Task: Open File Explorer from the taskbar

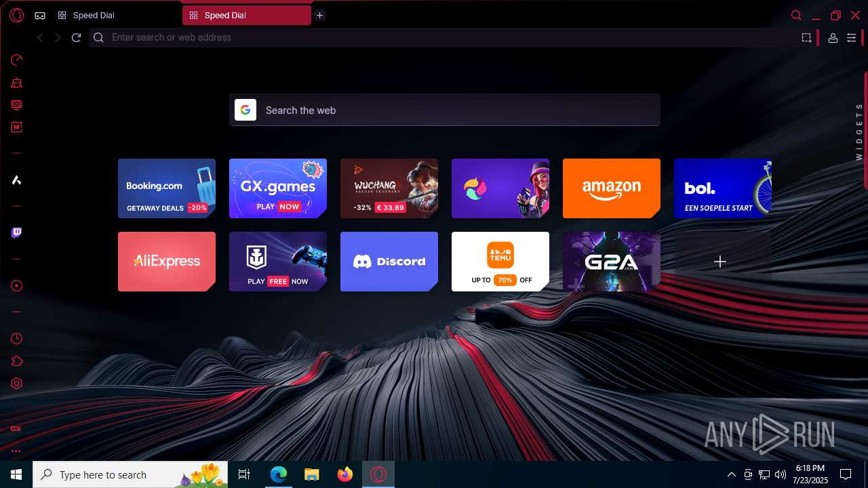Action: coord(311,474)
